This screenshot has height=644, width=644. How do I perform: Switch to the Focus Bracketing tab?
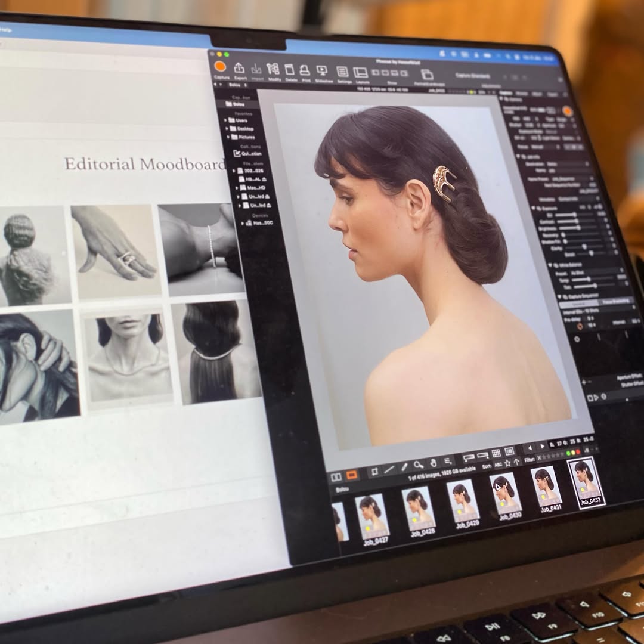615,301
